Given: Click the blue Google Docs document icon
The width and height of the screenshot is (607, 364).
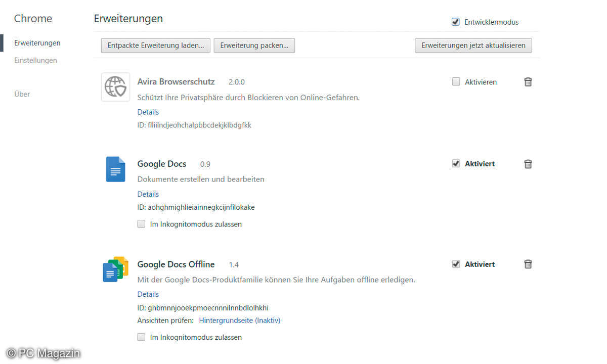Looking at the screenshot, I should [x=115, y=169].
